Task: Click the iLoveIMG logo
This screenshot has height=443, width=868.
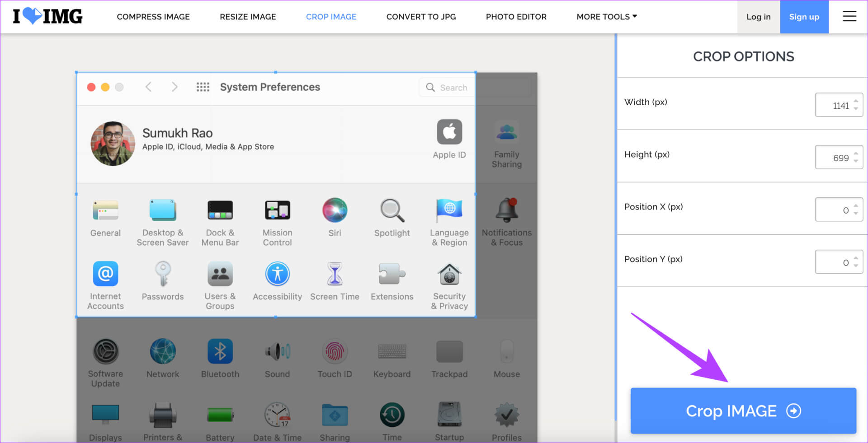Action: pyautogui.click(x=47, y=16)
